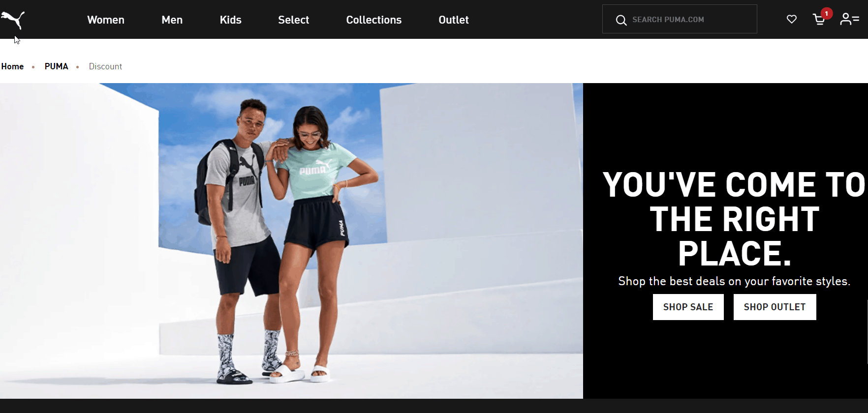Image resolution: width=868 pixels, height=413 pixels.
Task: Go to PUMA breadcrumb link
Action: (x=57, y=66)
